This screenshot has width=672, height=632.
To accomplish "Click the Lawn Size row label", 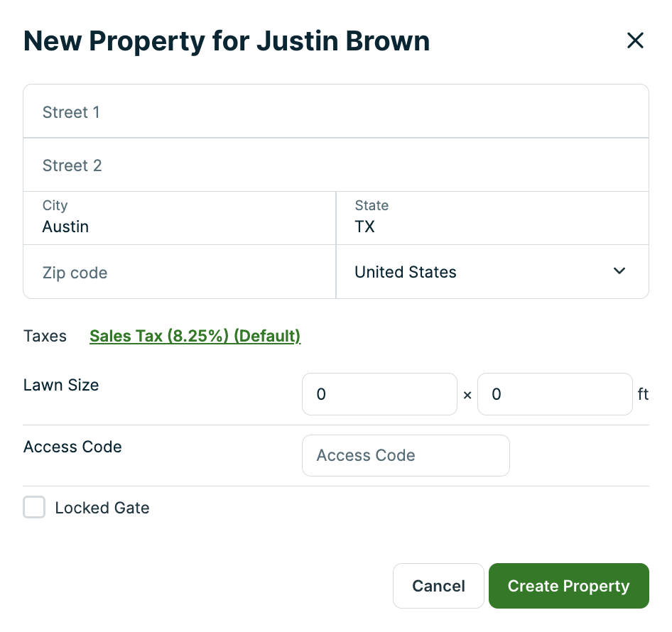I will pyautogui.click(x=61, y=385).
